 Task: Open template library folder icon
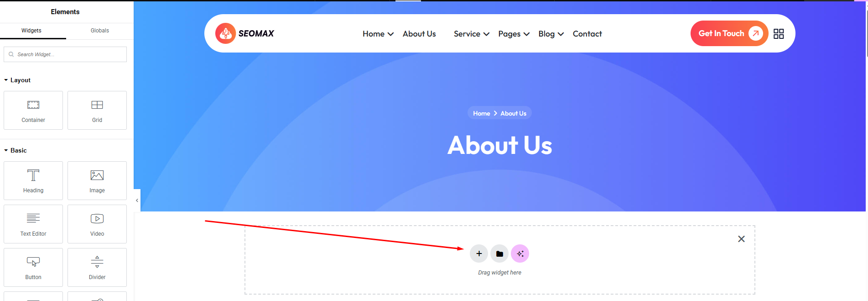[x=499, y=253]
